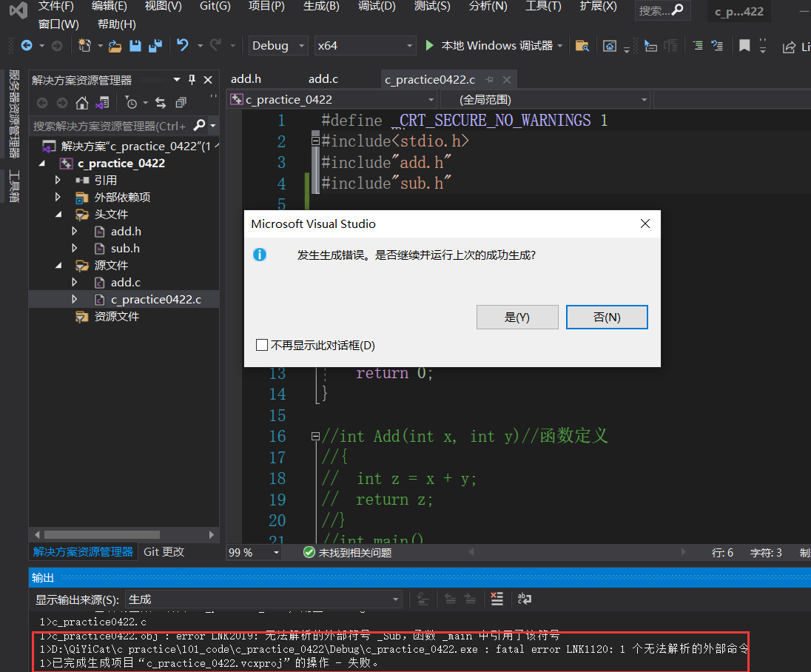Click the Solution Explorer search magnifier icon
The height and width of the screenshot is (672, 811).
point(199,125)
